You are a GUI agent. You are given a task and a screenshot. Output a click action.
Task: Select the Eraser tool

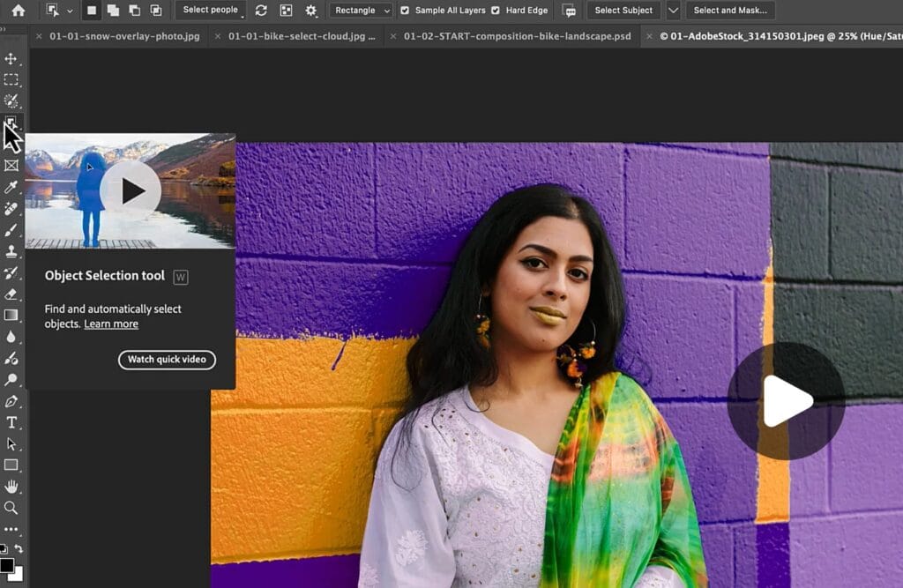coord(11,294)
